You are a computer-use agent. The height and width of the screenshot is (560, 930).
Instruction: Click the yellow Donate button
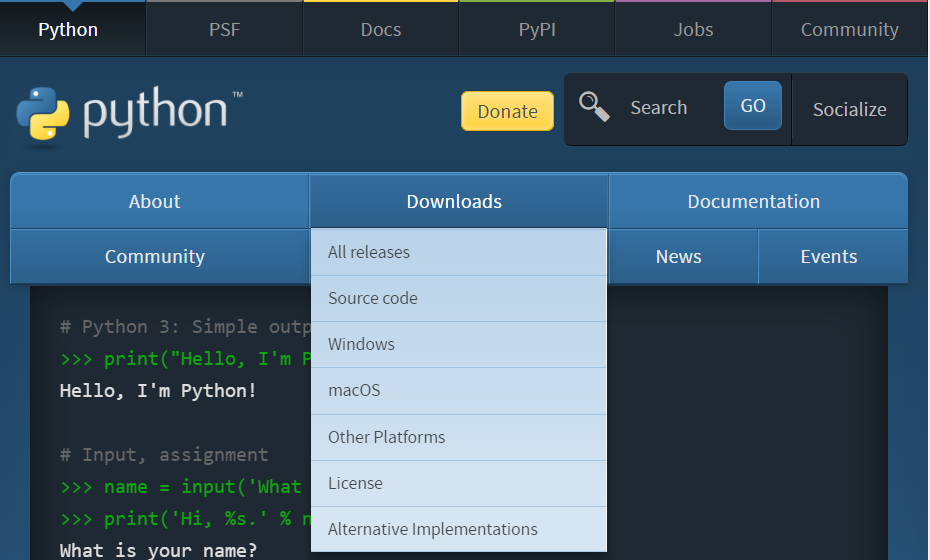[507, 111]
